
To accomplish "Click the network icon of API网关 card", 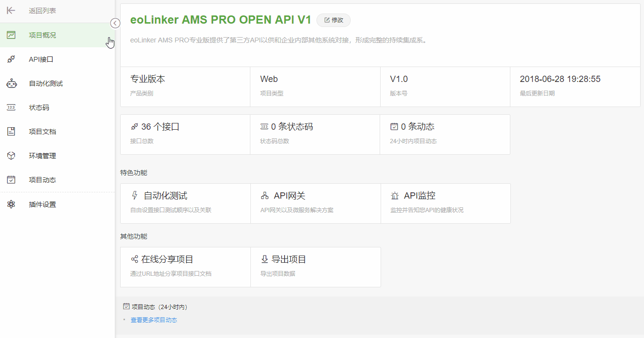I will [x=264, y=196].
